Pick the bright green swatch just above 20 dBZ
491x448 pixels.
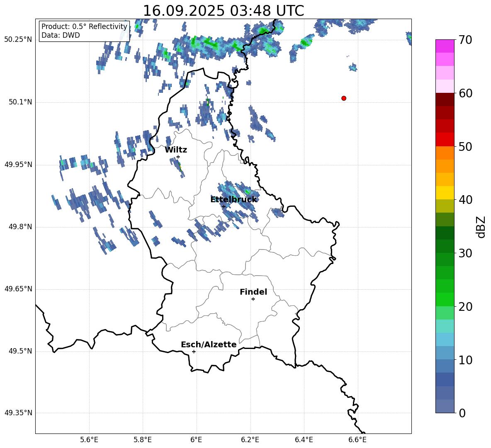point(445,299)
